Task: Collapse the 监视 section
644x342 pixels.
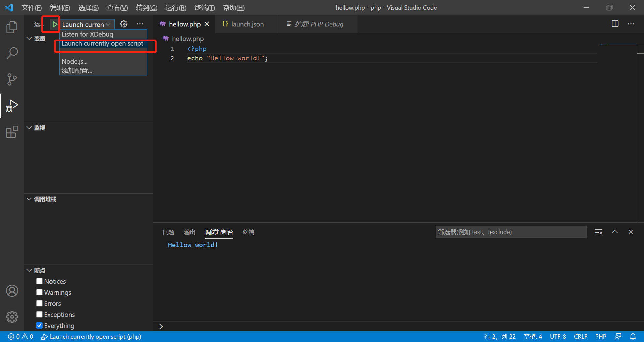Action: click(29, 128)
